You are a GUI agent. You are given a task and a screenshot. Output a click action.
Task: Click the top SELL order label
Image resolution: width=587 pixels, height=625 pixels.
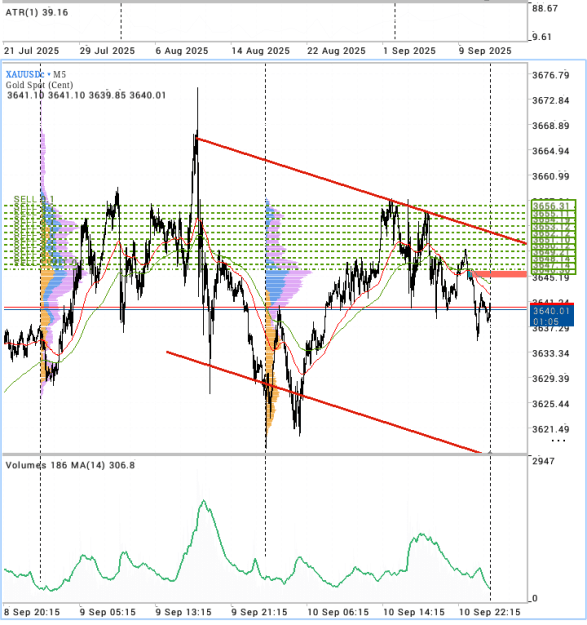[x=34, y=199]
